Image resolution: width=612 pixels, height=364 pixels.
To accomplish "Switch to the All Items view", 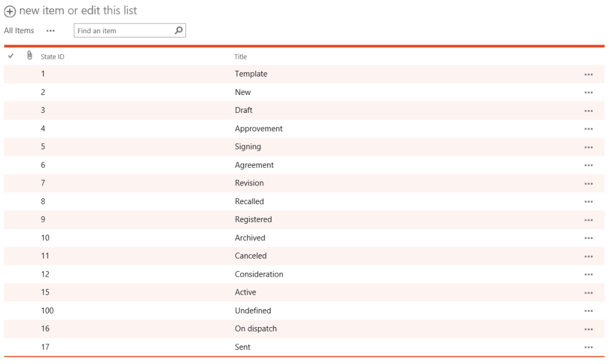I will click(x=19, y=31).
